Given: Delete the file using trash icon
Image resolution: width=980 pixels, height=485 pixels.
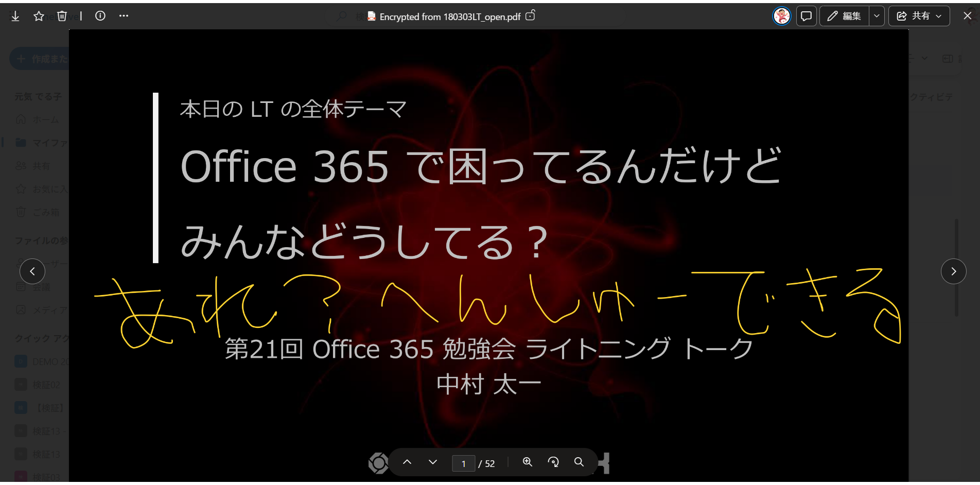Looking at the screenshot, I should point(62,16).
